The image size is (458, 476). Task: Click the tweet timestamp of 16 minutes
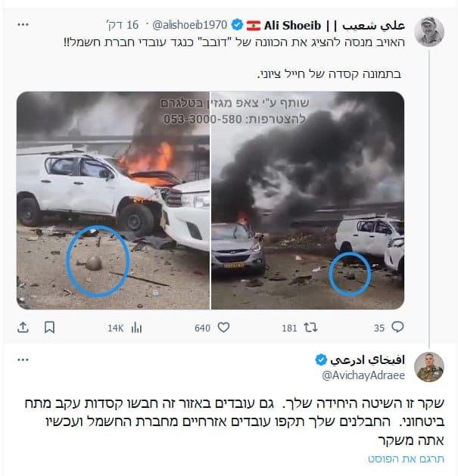pos(123,25)
